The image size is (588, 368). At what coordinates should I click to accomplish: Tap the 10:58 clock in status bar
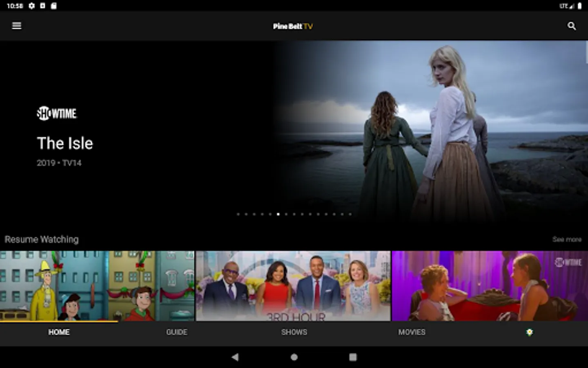(x=15, y=6)
